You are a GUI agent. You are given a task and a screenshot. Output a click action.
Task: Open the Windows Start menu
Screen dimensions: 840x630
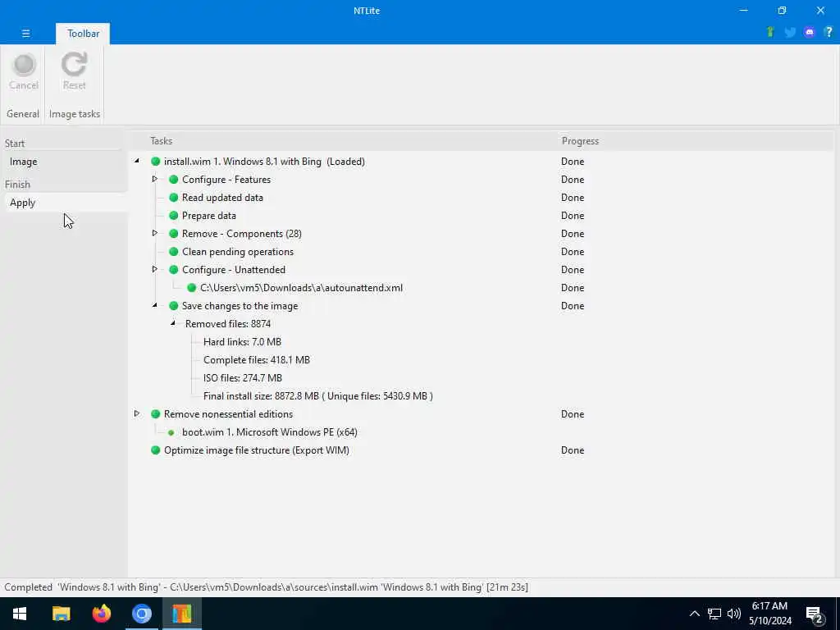20,614
